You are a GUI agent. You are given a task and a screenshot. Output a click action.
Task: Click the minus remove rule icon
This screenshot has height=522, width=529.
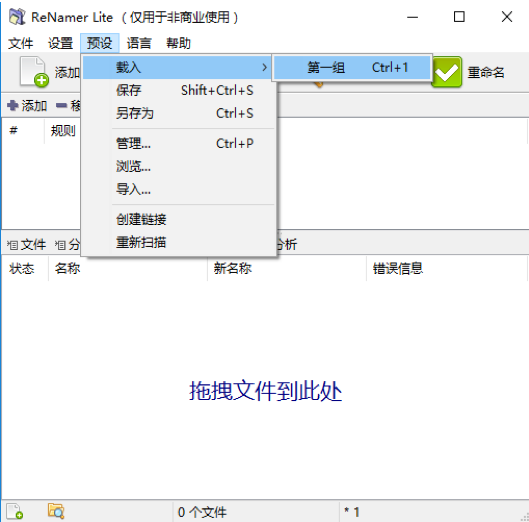(x=61, y=106)
